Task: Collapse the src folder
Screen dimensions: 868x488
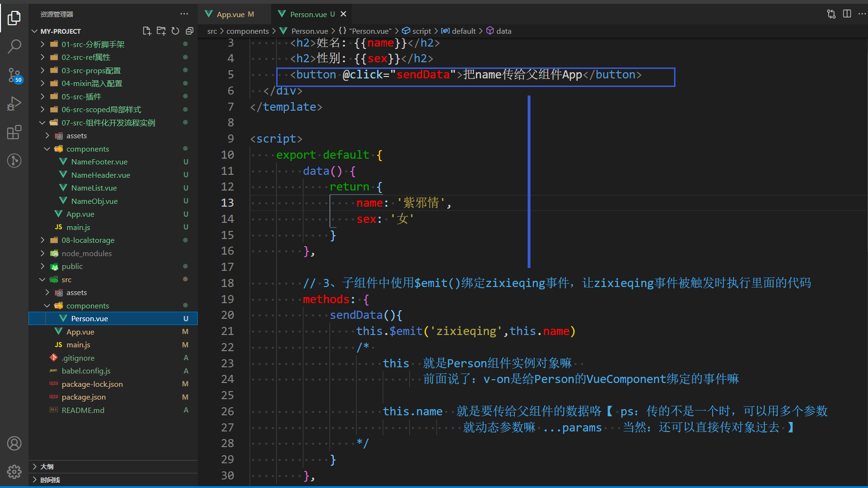Action: coord(113,279)
